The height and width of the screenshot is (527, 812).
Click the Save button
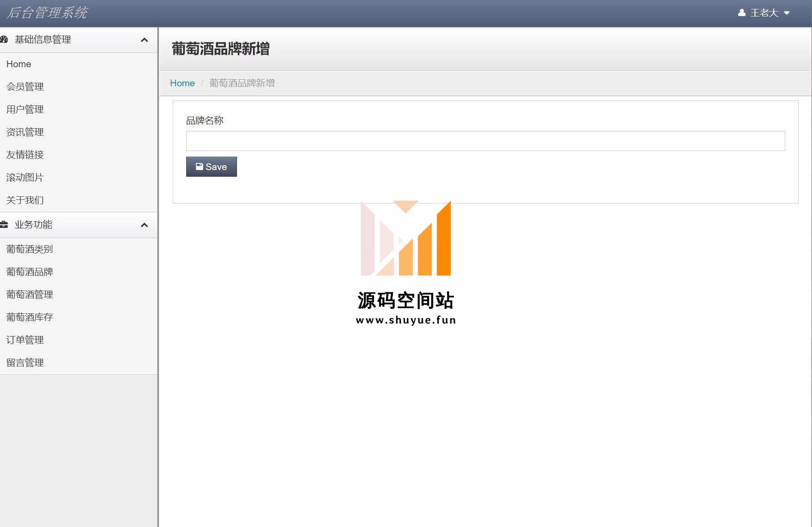click(212, 166)
